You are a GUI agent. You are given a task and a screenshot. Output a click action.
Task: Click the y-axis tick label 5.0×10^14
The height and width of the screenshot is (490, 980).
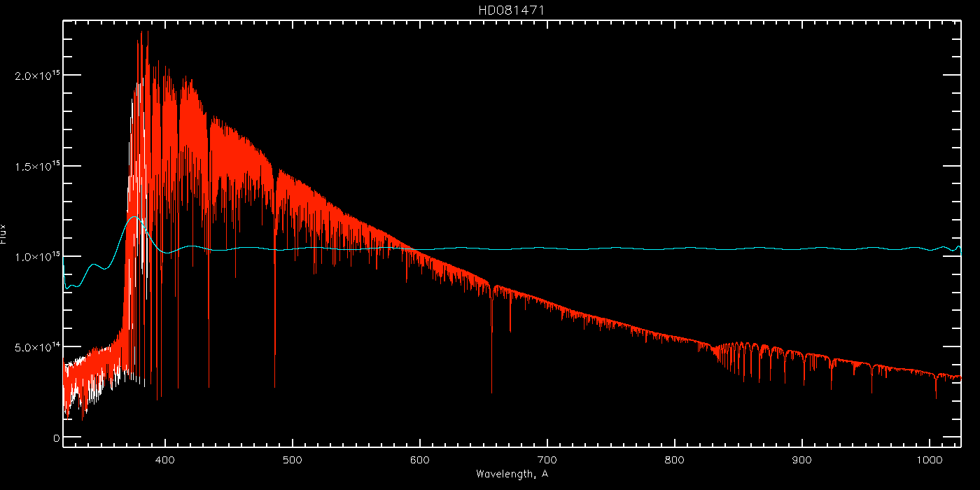point(37,347)
